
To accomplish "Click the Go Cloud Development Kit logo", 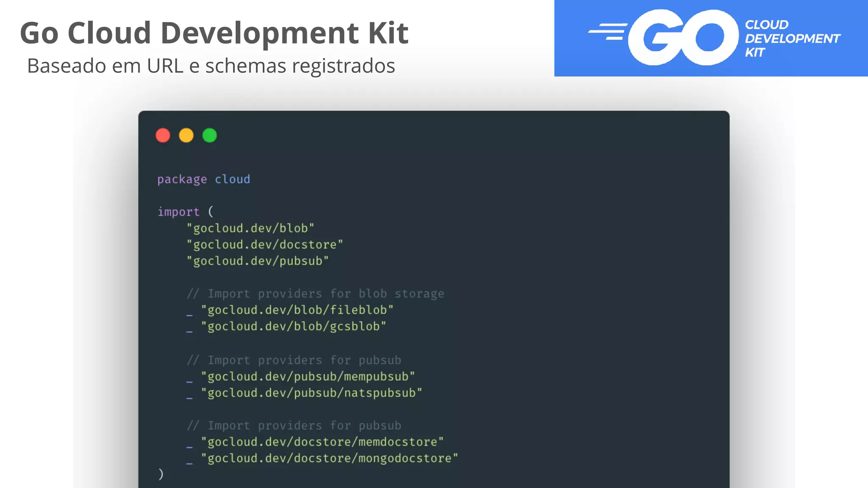I will (x=711, y=38).
